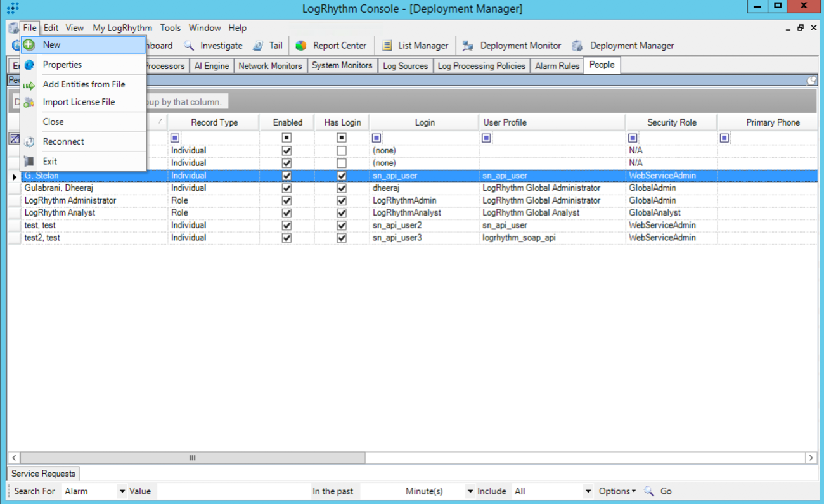Open the Edit menu
The width and height of the screenshot is (824, 504).
51,28
